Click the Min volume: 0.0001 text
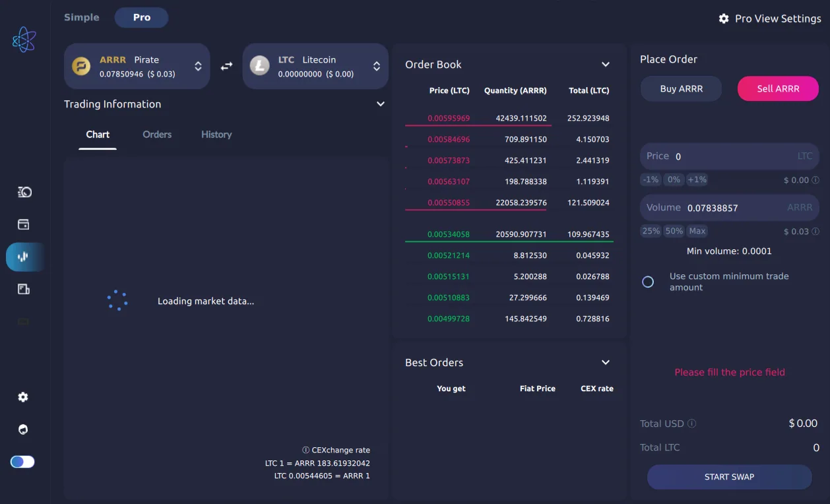The width and height of the screenshot is (830, 504). [x=729, y=251]
